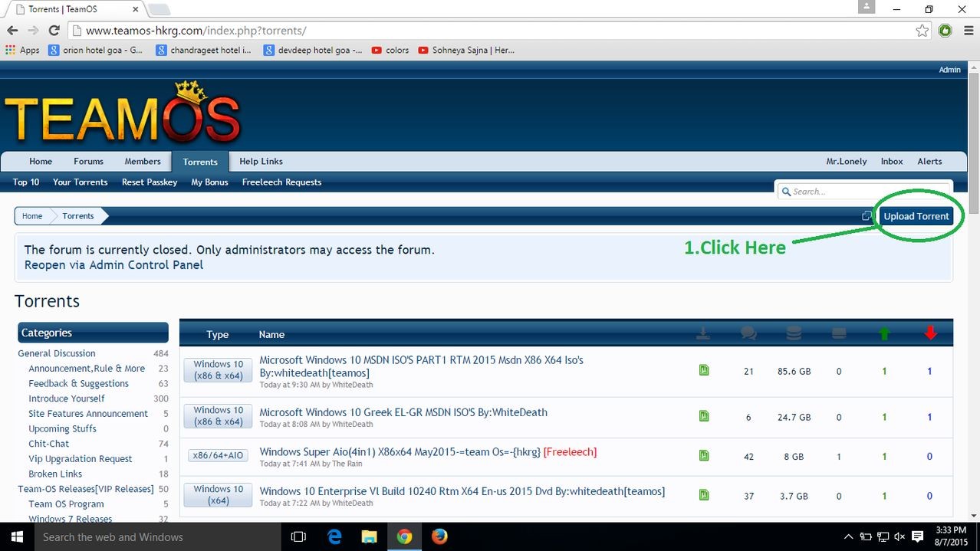Open Your Torrents submenu item
Screen dimensions: 980x551
point(81,182)
